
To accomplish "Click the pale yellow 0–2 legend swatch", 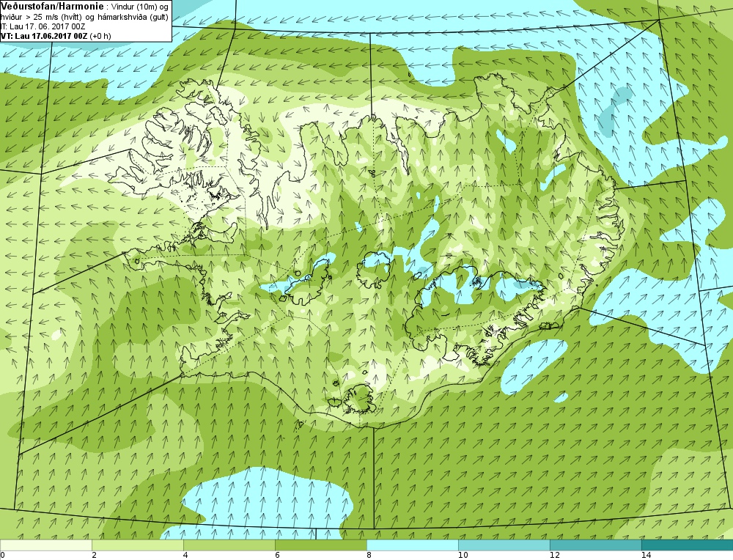I will pyautogui.click(x=46, y=545).
